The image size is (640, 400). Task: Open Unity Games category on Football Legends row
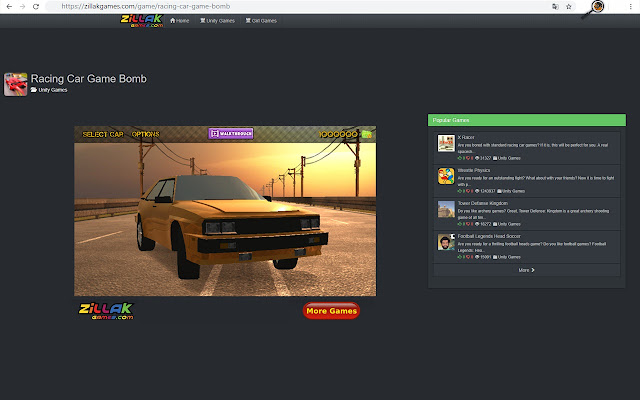(507, 257)
